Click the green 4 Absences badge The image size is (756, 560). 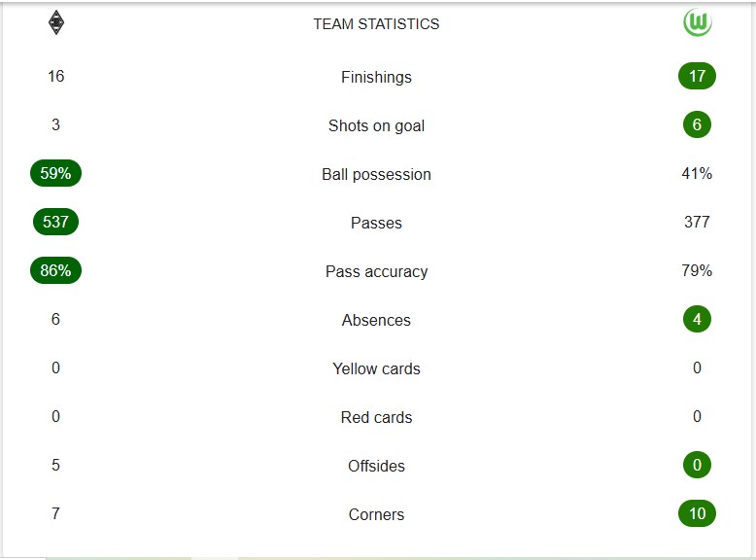697,319
